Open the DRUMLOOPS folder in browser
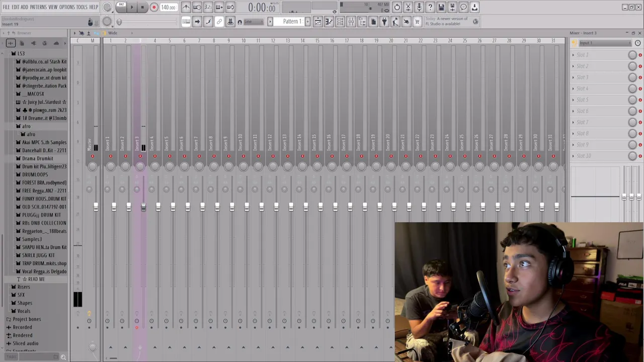Screen dimensions: 644x362 click(x=35, y=174)
